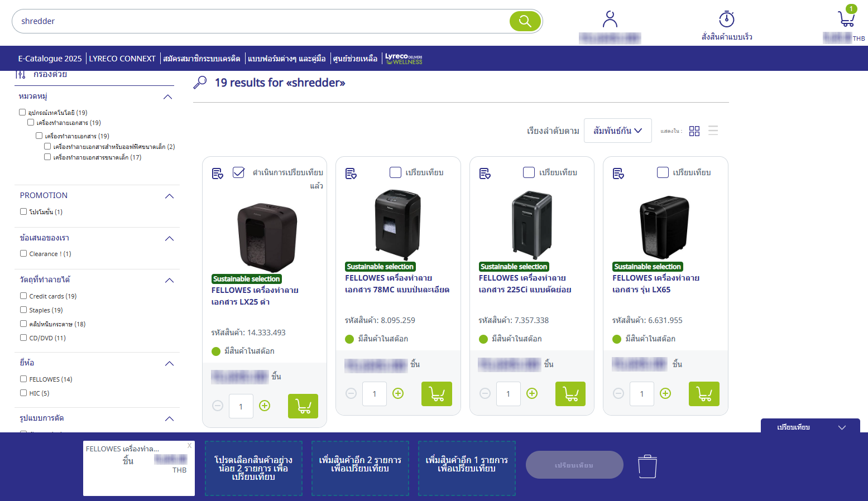The height and width of the screenshot is (501, 868).
Task: Decrease quantity for 225Ci shredder
Action: tap(485, 393)
